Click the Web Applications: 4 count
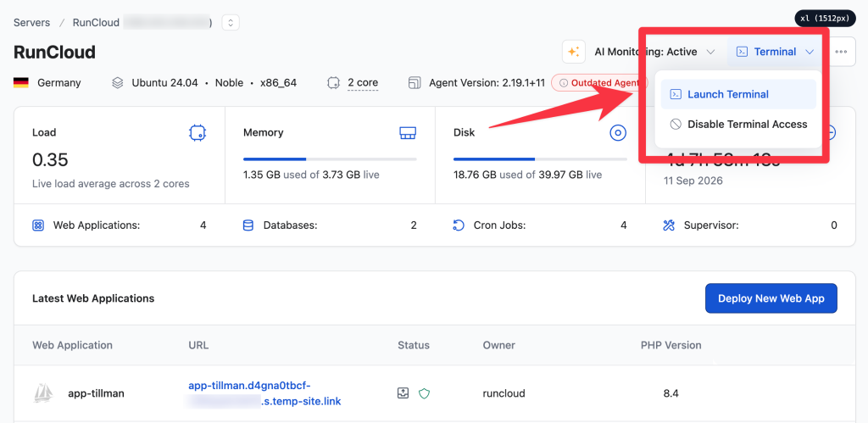 (x=203, y=225)
